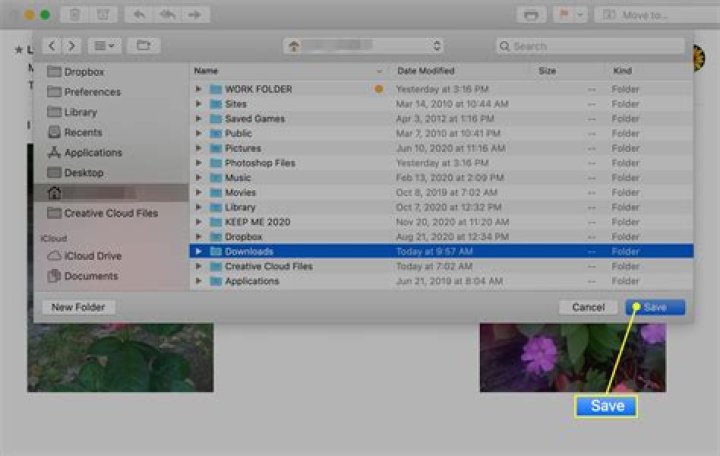720x456 pixels.
Task: Select the home folder in sidebar
Action: click(110, 193)
